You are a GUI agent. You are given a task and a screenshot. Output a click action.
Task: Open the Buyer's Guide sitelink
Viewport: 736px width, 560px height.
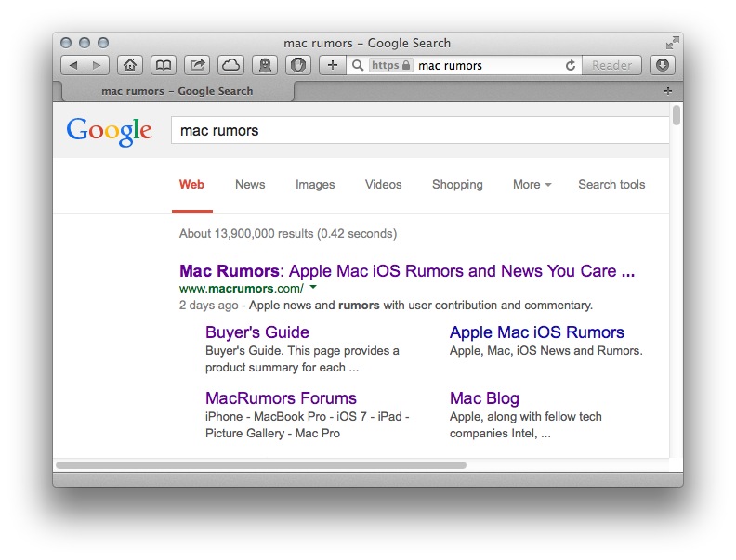coord(257,332)
